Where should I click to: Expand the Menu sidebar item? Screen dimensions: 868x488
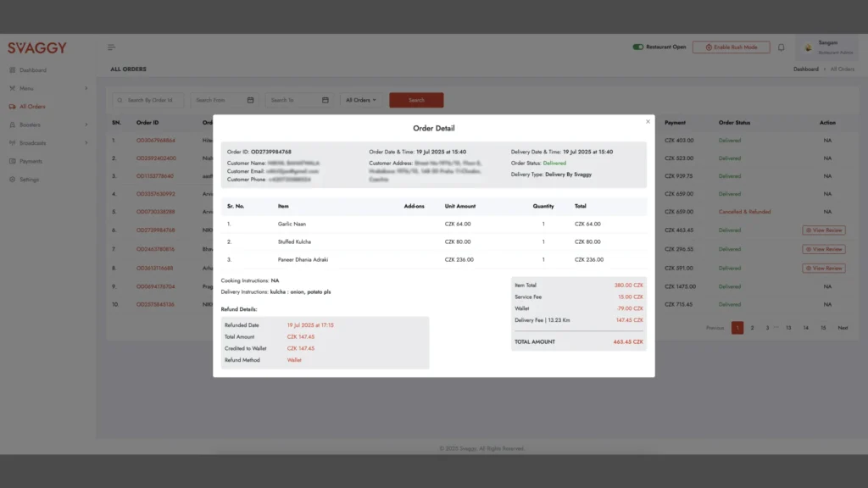(86, 88)
